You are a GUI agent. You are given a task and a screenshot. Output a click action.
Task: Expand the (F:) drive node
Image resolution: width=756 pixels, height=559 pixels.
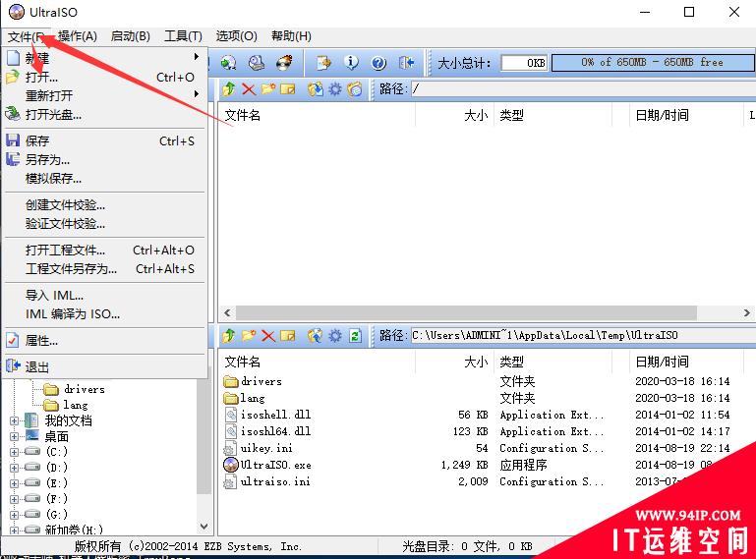tap(14, 499)
